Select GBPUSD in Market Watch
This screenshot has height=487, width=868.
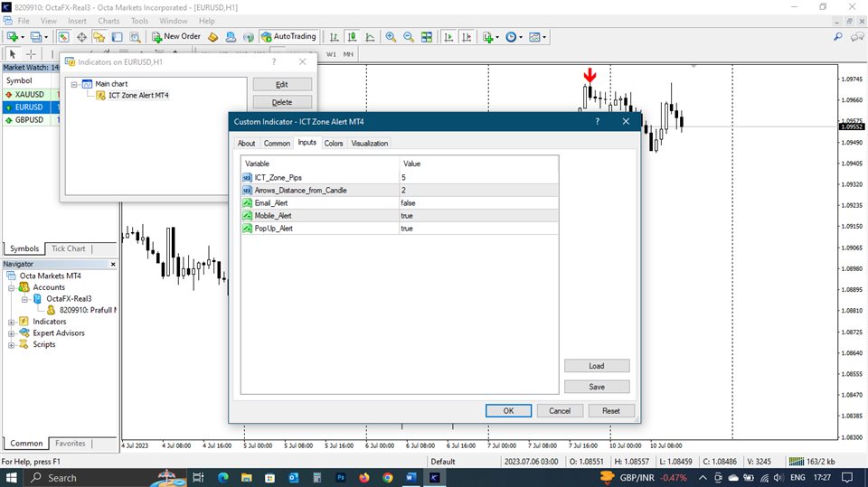click(x=29, y=119)
